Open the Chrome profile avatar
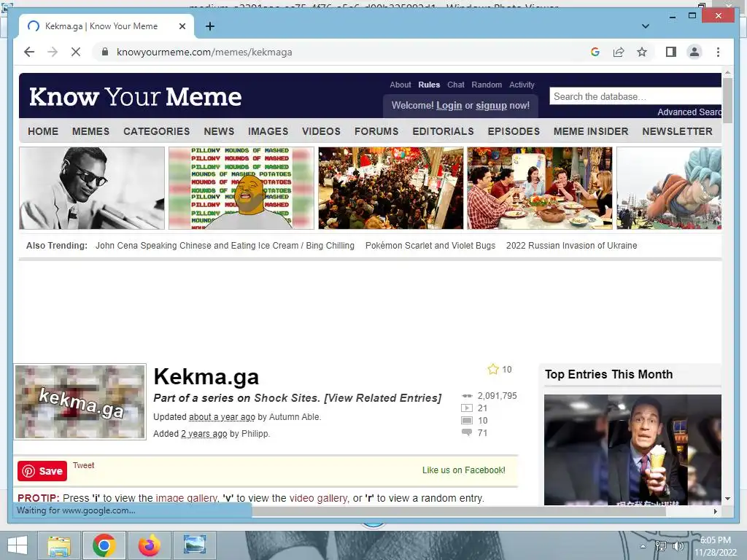 pos(694,52)
